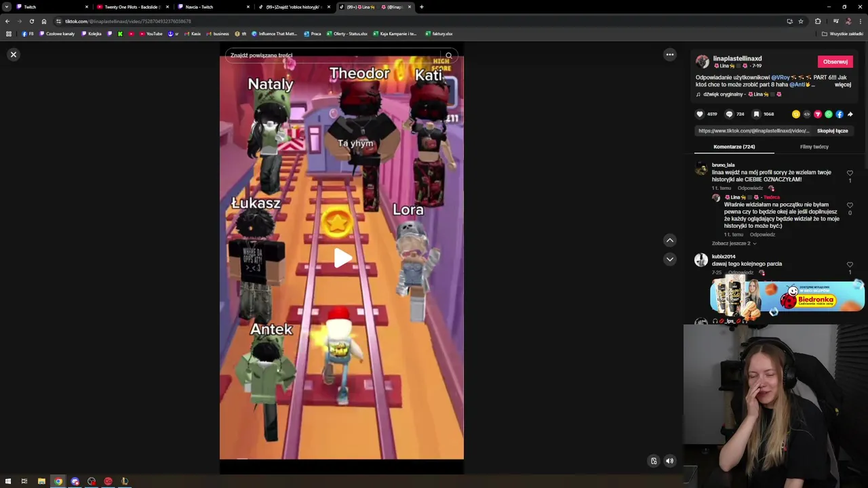This screenshot has width=868, height=488.
Task: Reload the page
Action: (31, 21)
